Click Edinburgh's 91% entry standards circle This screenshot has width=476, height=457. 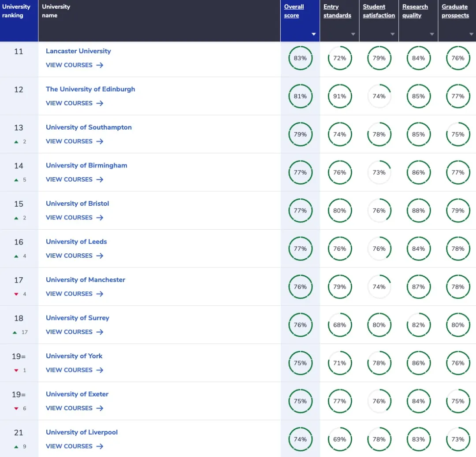[x=339, y=96]
